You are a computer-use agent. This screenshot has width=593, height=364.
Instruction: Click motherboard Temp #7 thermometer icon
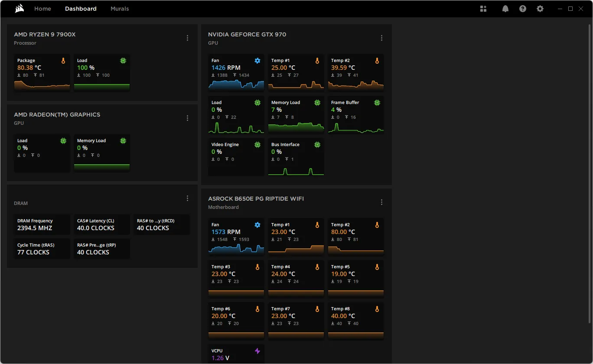(317, 309)
